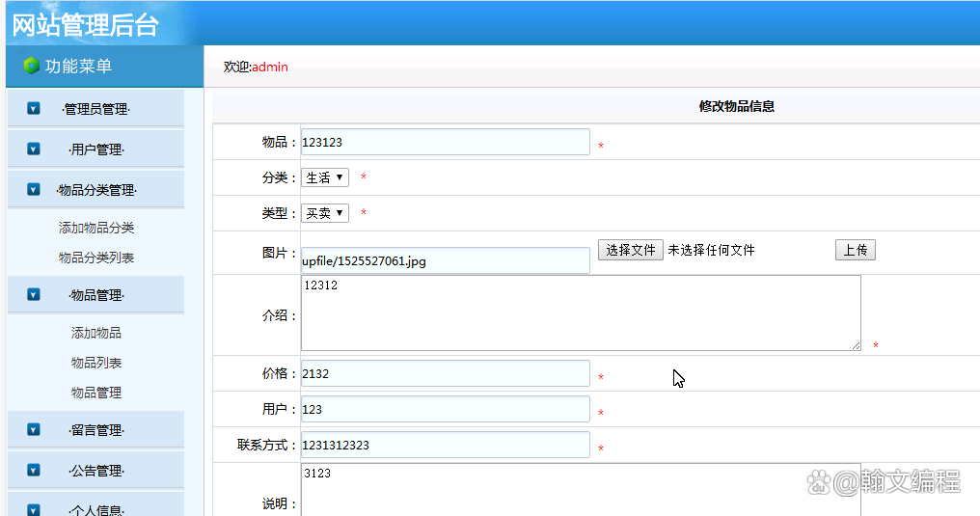
Task: Click the 未选择任何文件 status text
Action: (x=711, y=250)
